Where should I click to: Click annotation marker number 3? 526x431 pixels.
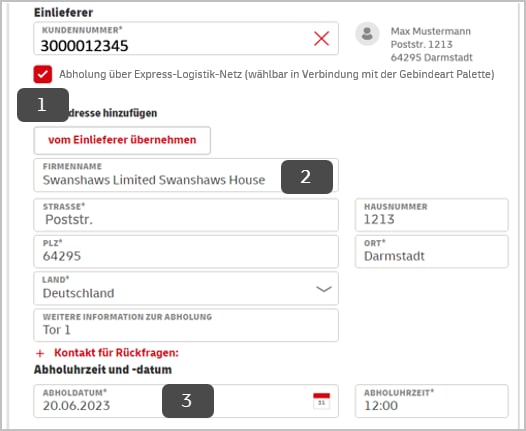tap(188, 401)
